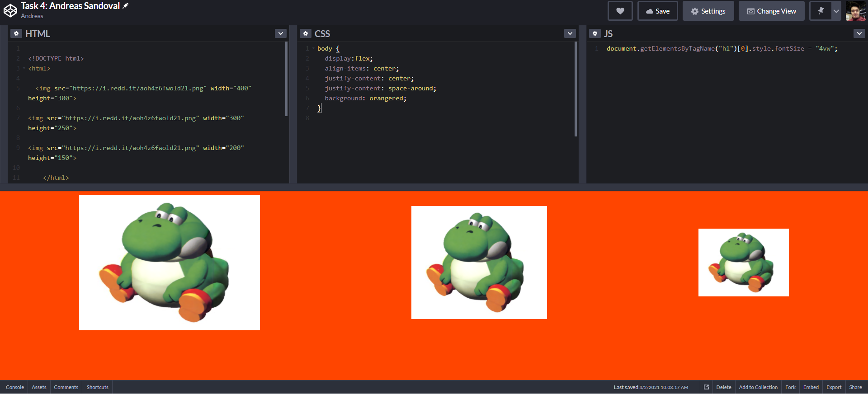Open JS editor settings gear
The width and height of the screenshot is (868, 394).
click(595, 33)
